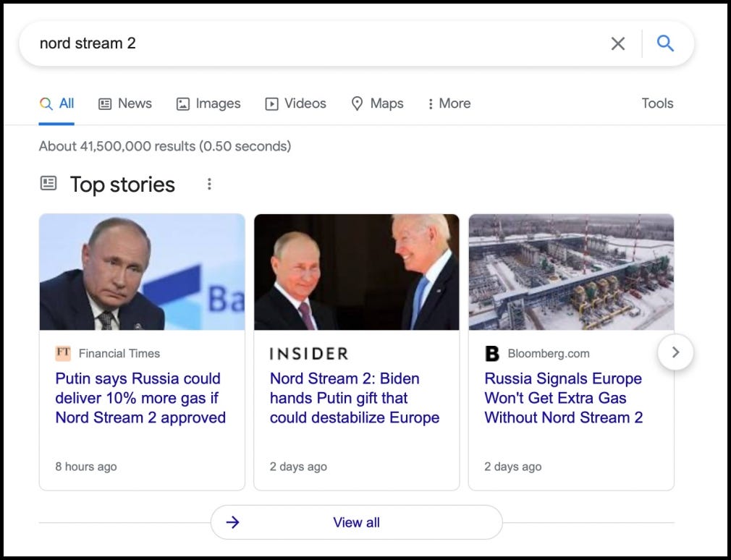This screenshot has width=731, height=560.
Task: Click the blue magnifier search icon
Action: (x=665, y=43)
